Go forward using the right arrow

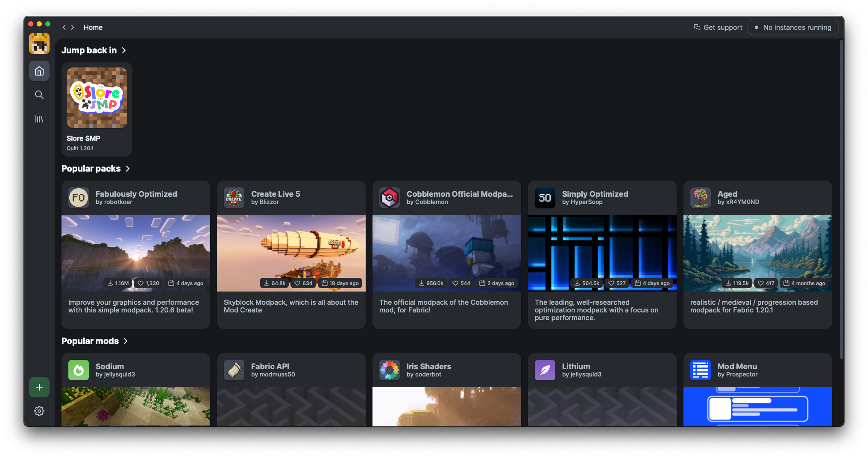tap(73, 27)
